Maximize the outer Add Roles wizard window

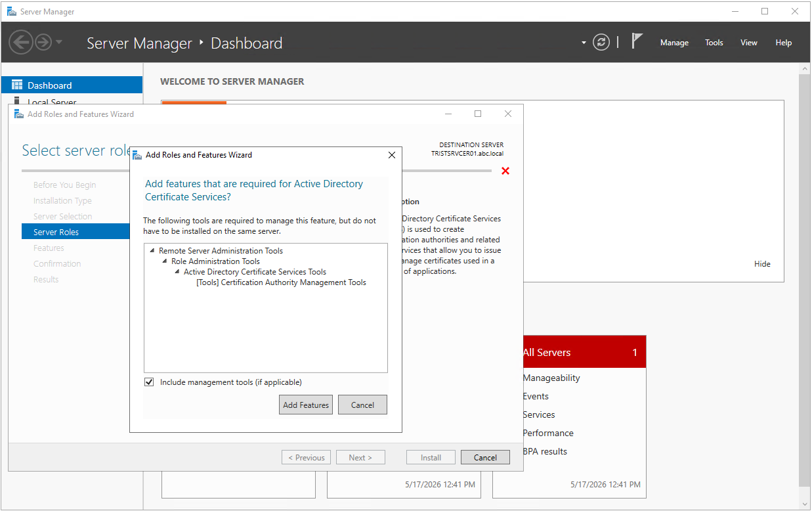[x=478, y=114]
